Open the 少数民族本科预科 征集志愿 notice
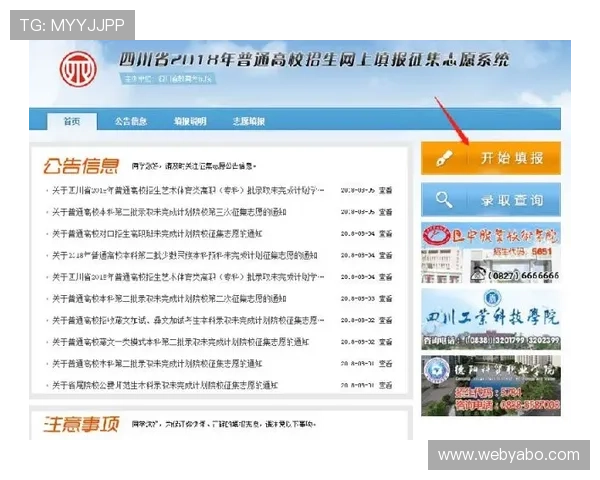The height and width of the screenshot is (480, 600). pos(184,255)
